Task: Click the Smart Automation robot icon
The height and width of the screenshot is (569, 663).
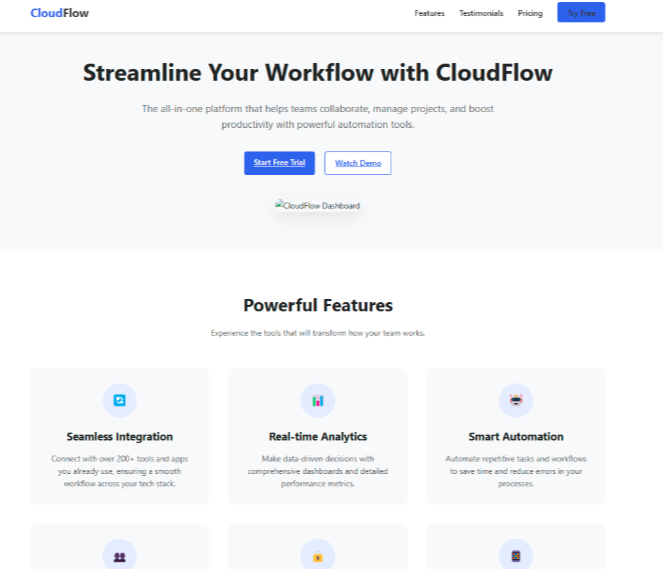Action: 516,400
